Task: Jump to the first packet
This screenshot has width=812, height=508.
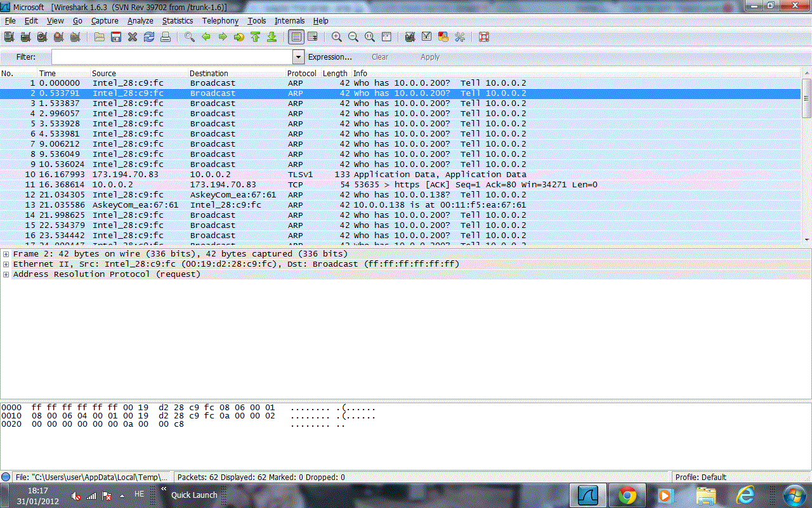Action: coord(256,37)
